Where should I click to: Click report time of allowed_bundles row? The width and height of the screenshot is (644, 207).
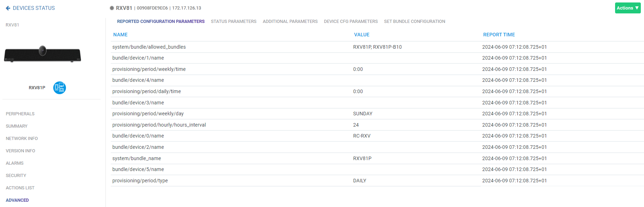pyautogui.click(x=515, y=47)
